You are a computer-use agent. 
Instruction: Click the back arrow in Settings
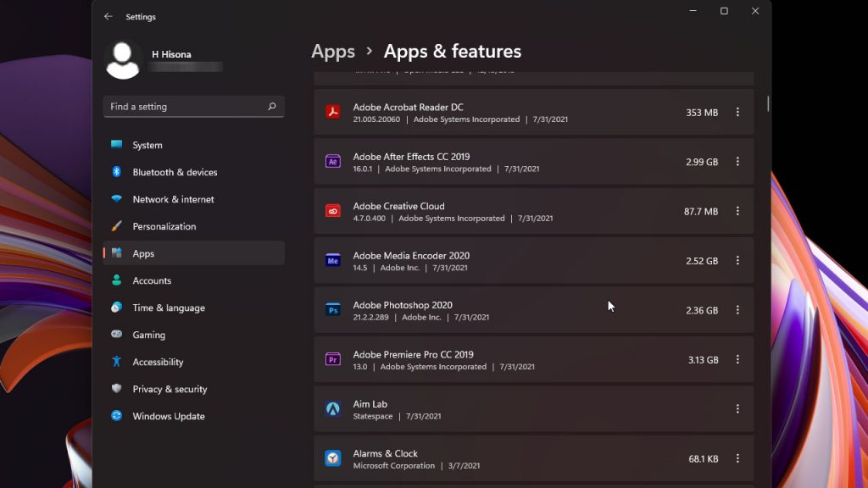pyautogui.click(x=108, y=17)
